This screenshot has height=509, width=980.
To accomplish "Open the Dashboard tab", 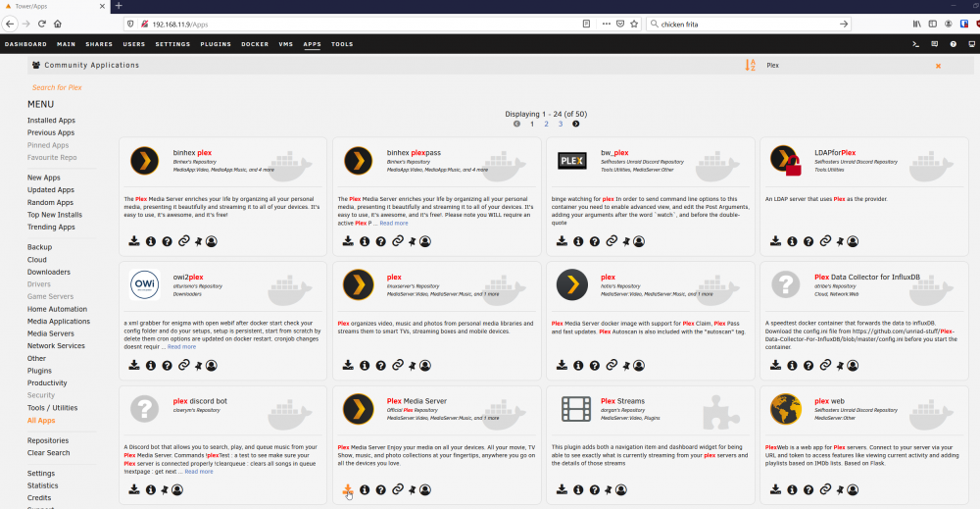I will (25, 44).
